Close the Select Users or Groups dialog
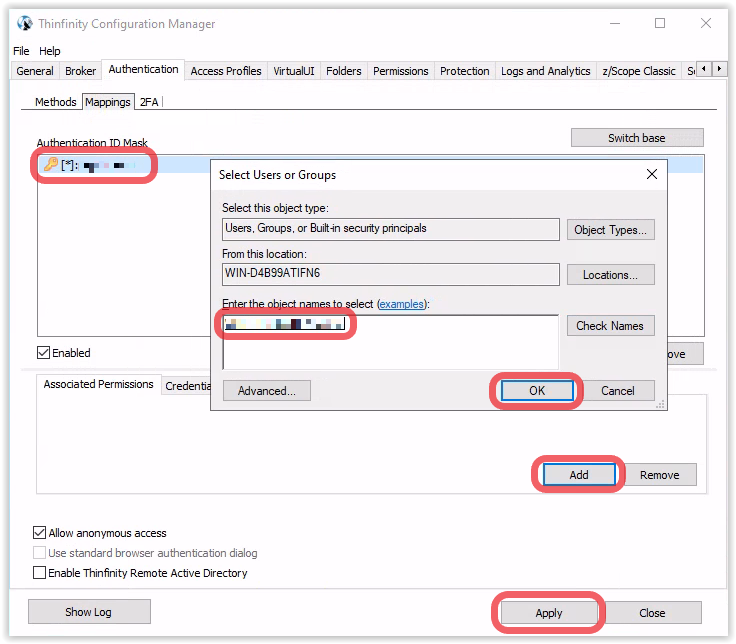 point(652,175)
